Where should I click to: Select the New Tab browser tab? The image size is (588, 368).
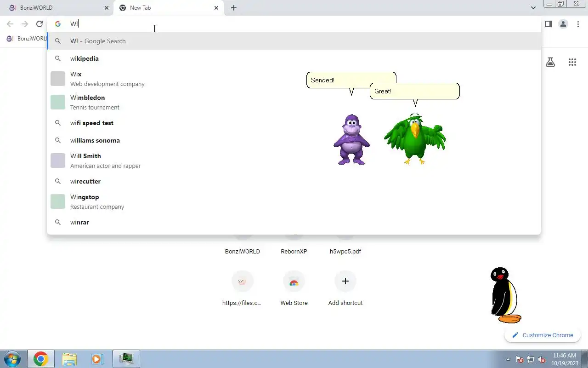click(x=168, y=8)
